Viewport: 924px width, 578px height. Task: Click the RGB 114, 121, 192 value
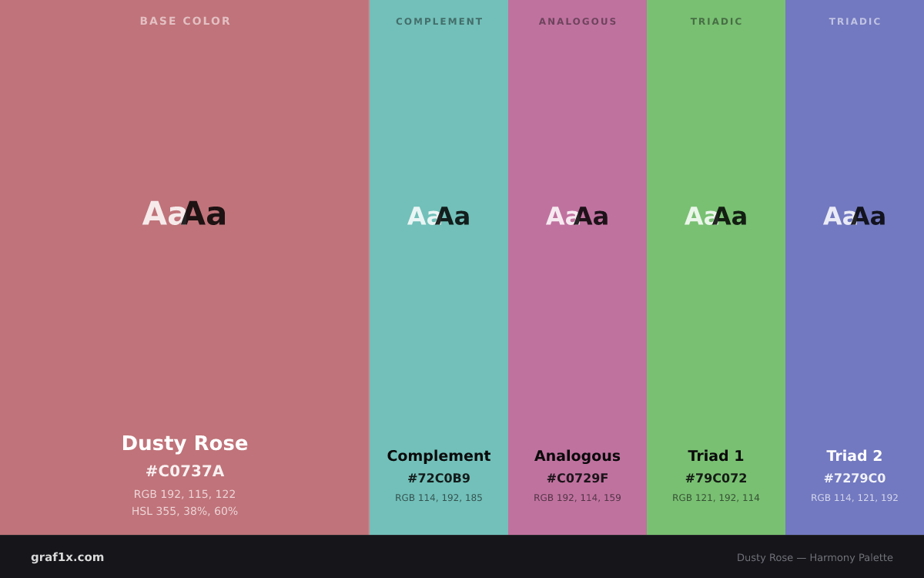tap(855, 498)
